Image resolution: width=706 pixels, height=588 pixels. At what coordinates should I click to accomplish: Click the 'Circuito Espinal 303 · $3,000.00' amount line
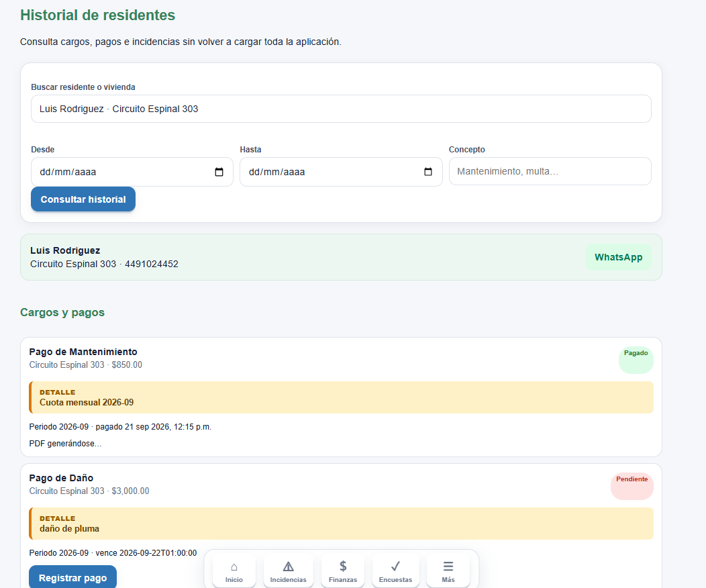(x=89, y=491)
